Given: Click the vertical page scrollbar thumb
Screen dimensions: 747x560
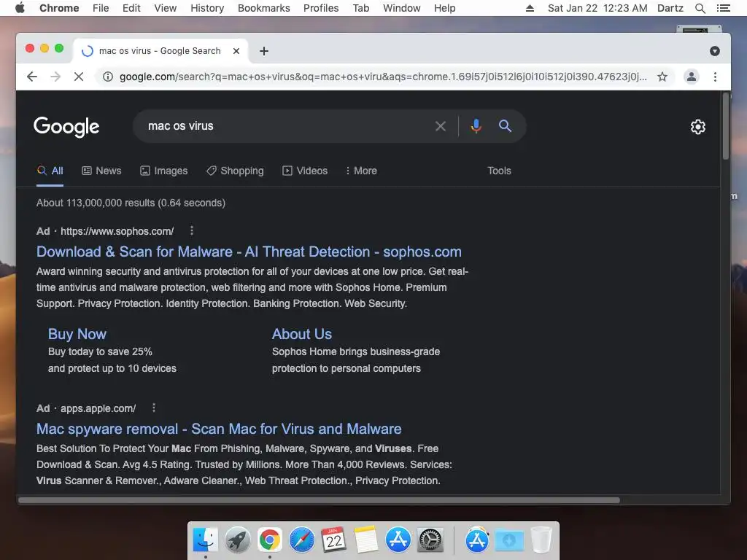Looking at the screenshot, I should (x=726, y=126).
